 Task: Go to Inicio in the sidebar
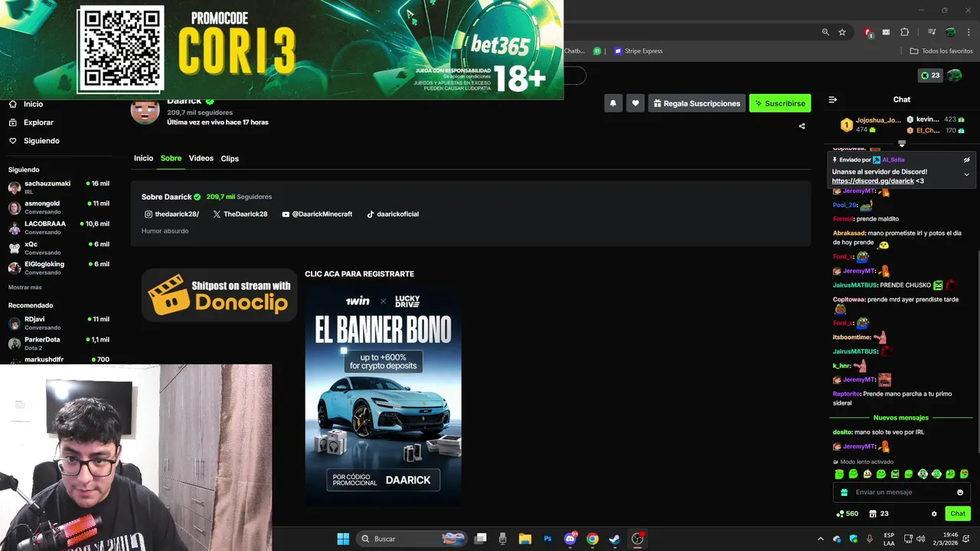[x=26, y=104]
